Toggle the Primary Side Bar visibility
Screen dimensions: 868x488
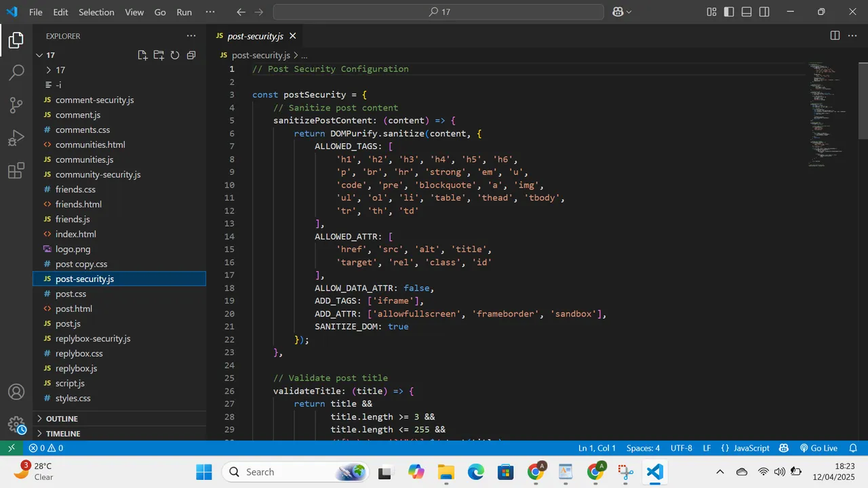(729, 12)
